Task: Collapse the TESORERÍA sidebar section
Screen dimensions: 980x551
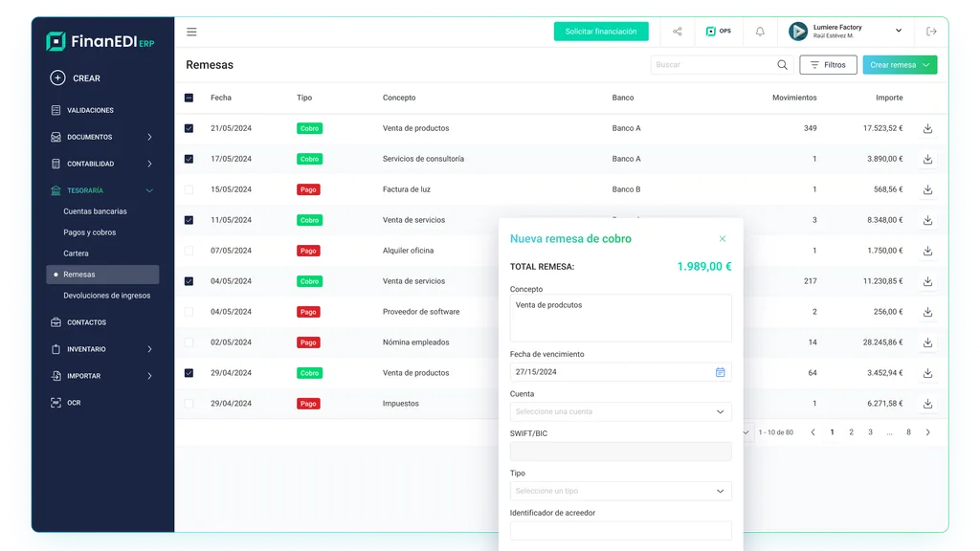Action: [x=149, y=190]
